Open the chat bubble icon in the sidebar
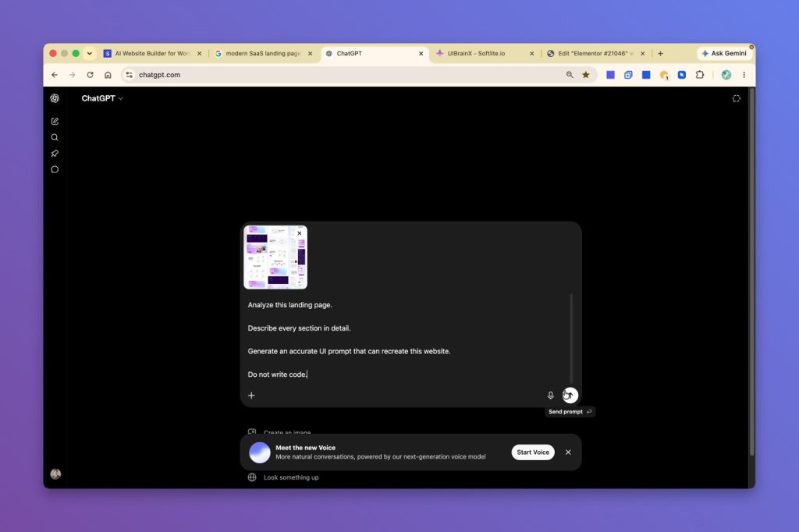This screenshot has width=799, height=532. tap(55, 170)
